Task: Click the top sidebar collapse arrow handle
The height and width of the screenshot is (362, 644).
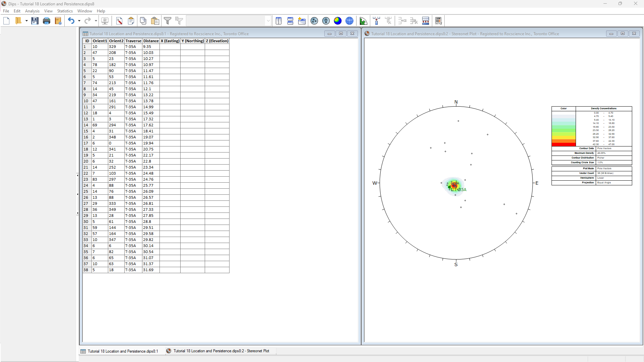Action: [78, 175]
